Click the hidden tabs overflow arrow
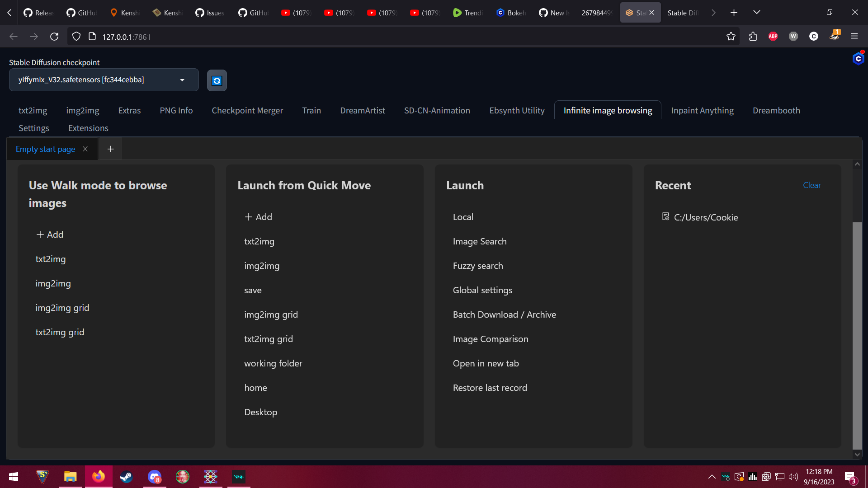868x488 pixels. tap(713, 12)
